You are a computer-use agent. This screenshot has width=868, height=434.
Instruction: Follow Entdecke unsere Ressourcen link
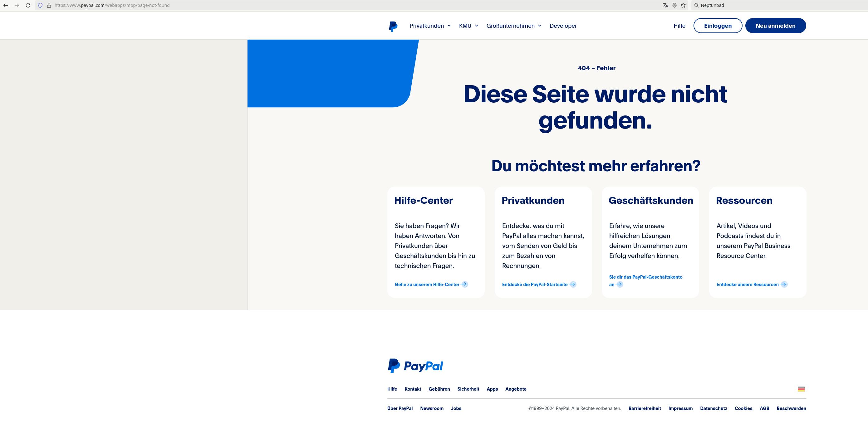tap(748, 285)
